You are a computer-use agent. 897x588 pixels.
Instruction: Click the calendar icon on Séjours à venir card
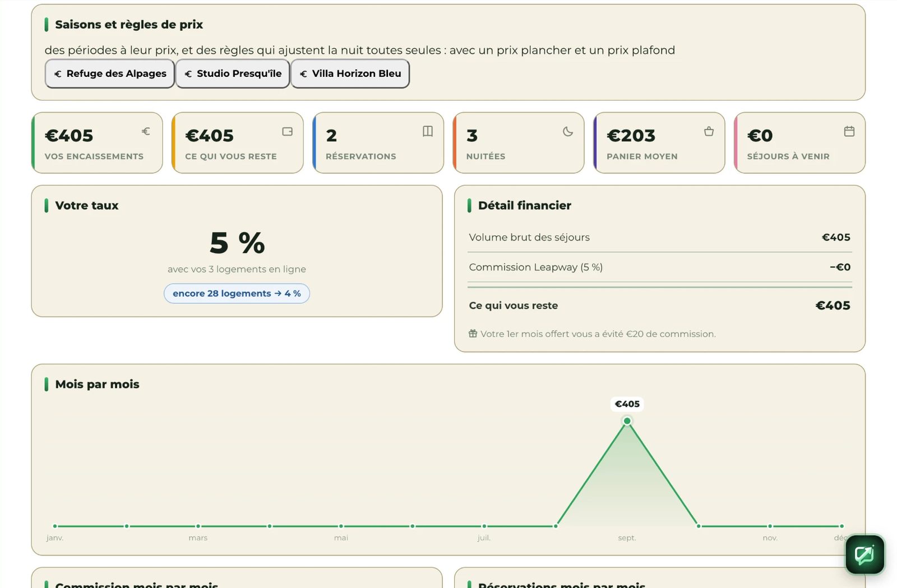point(849,131)
